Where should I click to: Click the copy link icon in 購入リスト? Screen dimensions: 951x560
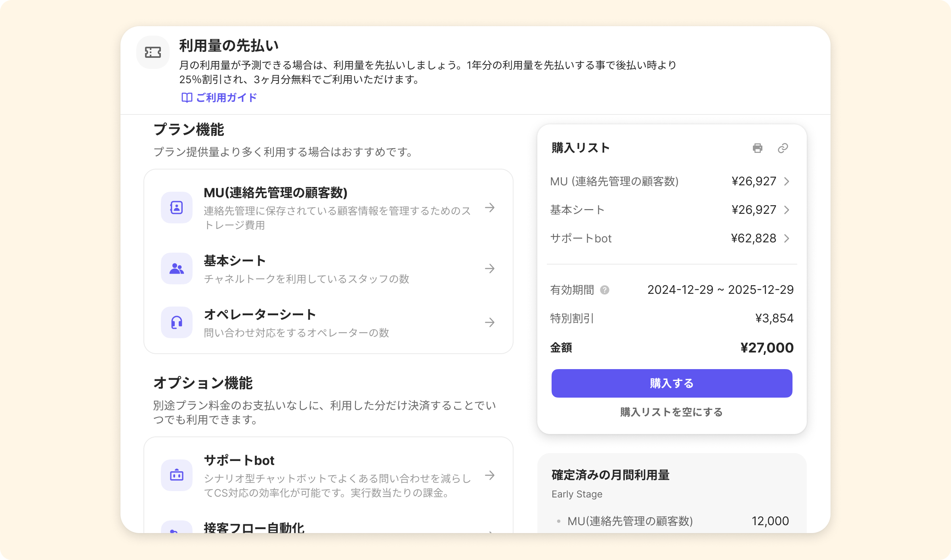783,148
